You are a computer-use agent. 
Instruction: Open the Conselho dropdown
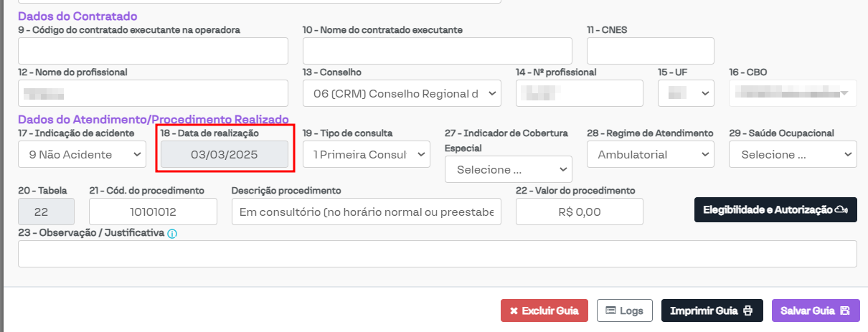pyautogui.click(x=402, y=93)
